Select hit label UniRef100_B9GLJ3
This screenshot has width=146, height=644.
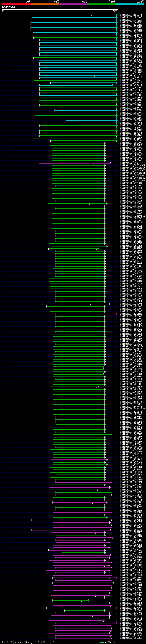[131, 15]
